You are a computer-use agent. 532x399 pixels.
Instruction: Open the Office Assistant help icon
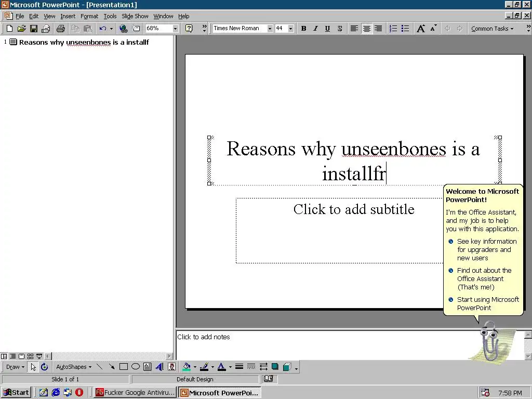tap(189, 29)
